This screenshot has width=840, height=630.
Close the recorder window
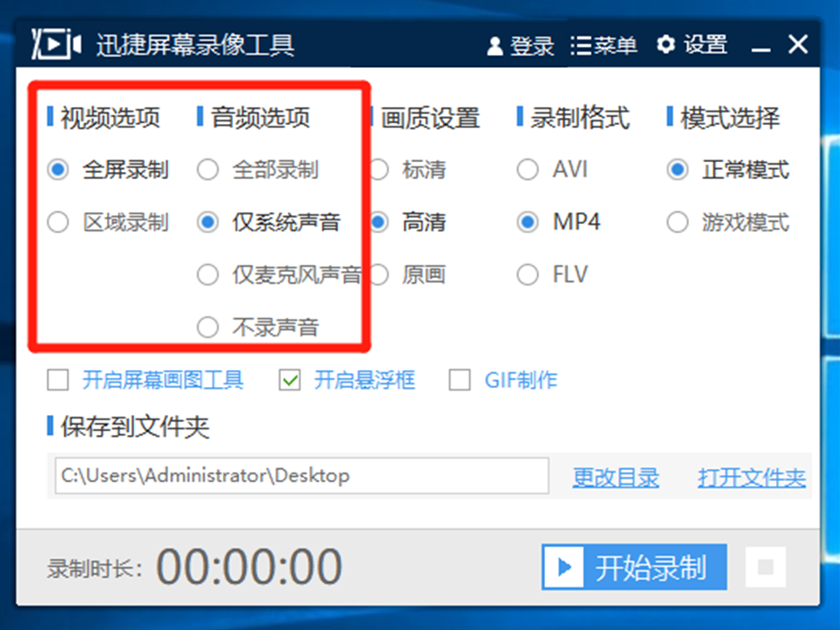coord(799,44)
